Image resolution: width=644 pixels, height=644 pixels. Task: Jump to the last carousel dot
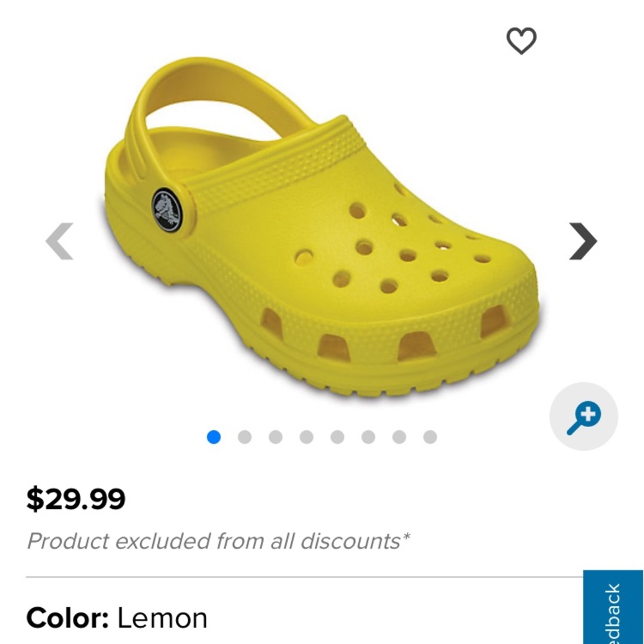click(x=430, y=437)
